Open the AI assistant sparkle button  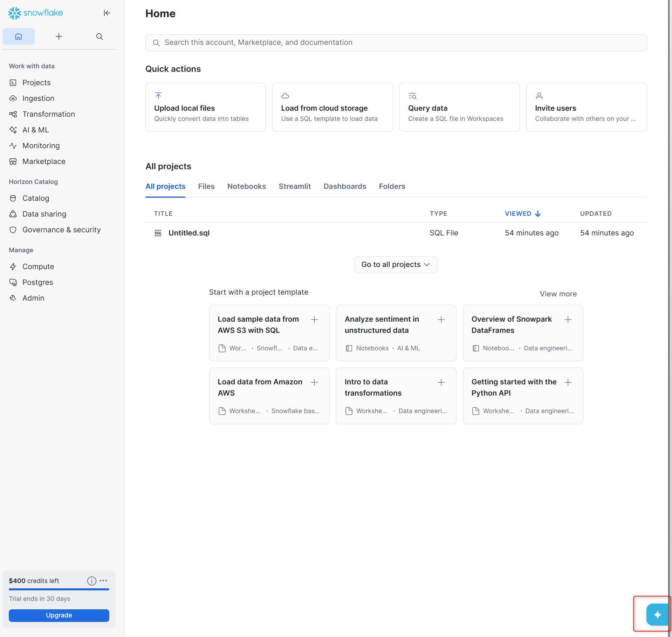tap(657, 614)
